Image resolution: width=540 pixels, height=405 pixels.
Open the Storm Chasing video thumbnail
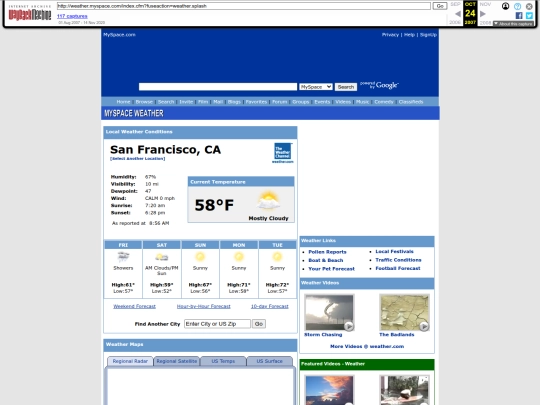[329, 312]
